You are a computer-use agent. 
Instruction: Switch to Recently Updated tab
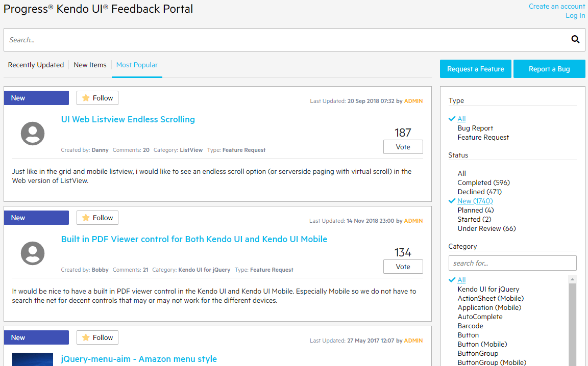pyautogui.click(x=36, y=65)
